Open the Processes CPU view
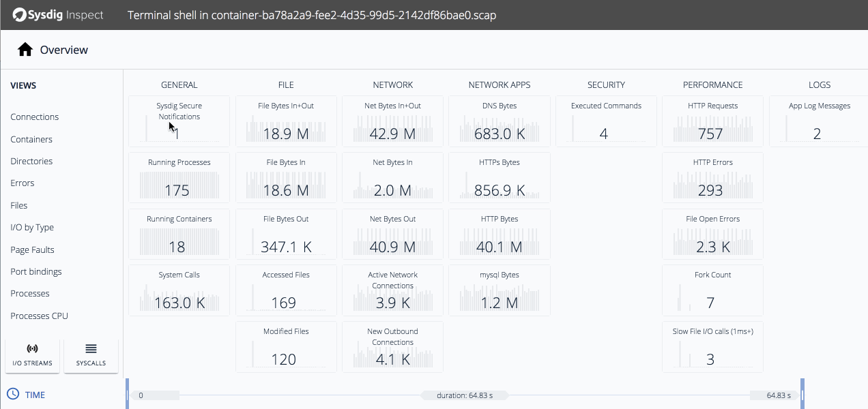This screenshot has height=409, width=868. point(39,316)
